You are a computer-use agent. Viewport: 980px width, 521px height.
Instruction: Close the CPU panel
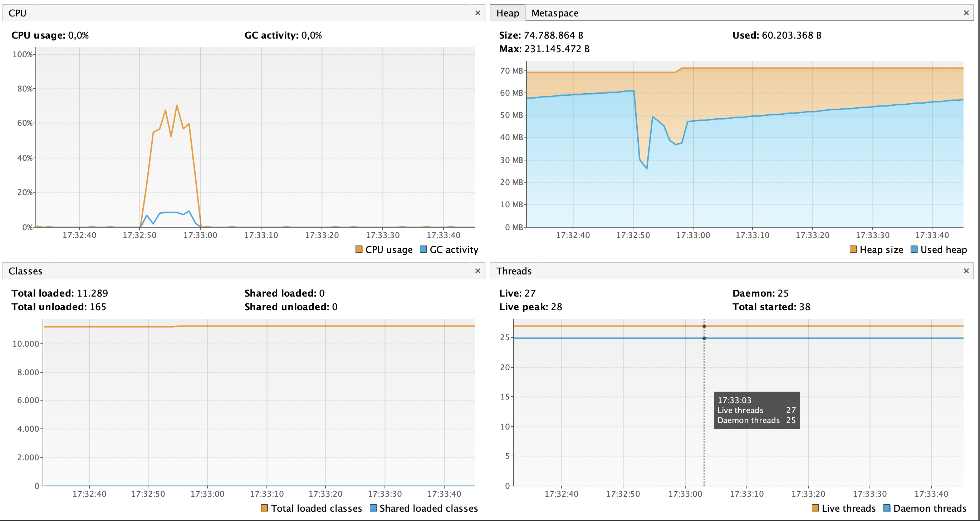pos(478,13)
